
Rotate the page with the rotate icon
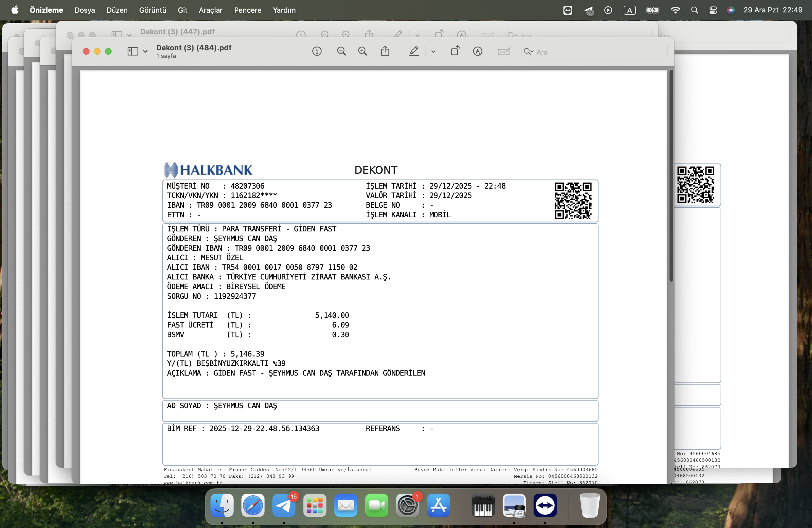[x=455, y=51]
